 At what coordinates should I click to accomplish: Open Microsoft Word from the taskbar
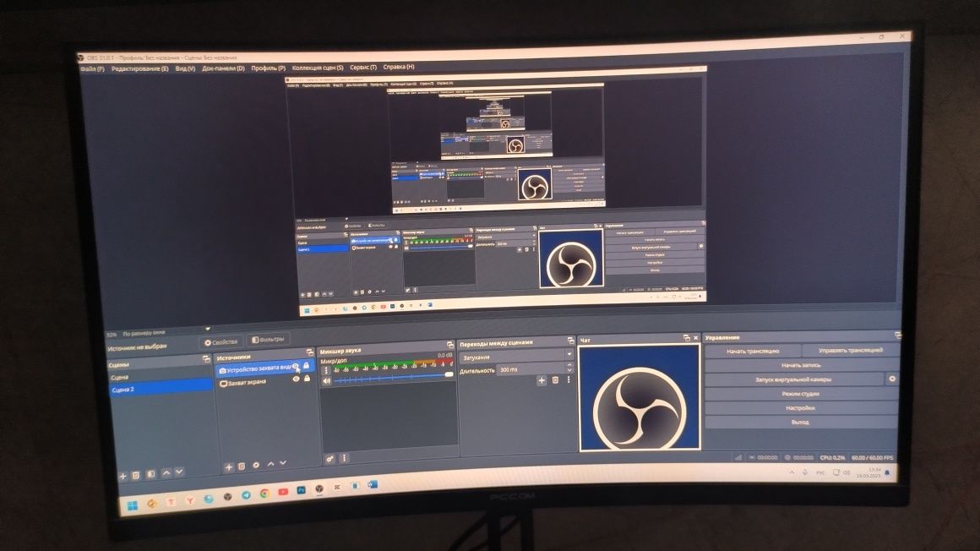[x=373, y=485]
